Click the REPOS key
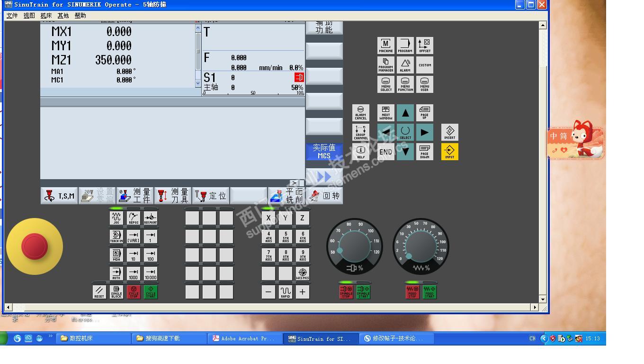This screenshot has height=364, width=644. [x=134, y=218]
